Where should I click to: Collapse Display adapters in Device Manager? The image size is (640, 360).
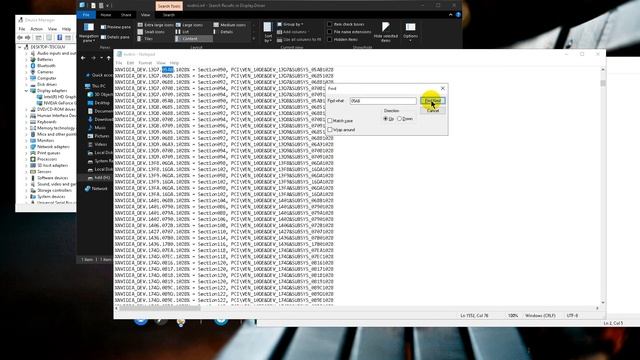pos(27,91)
